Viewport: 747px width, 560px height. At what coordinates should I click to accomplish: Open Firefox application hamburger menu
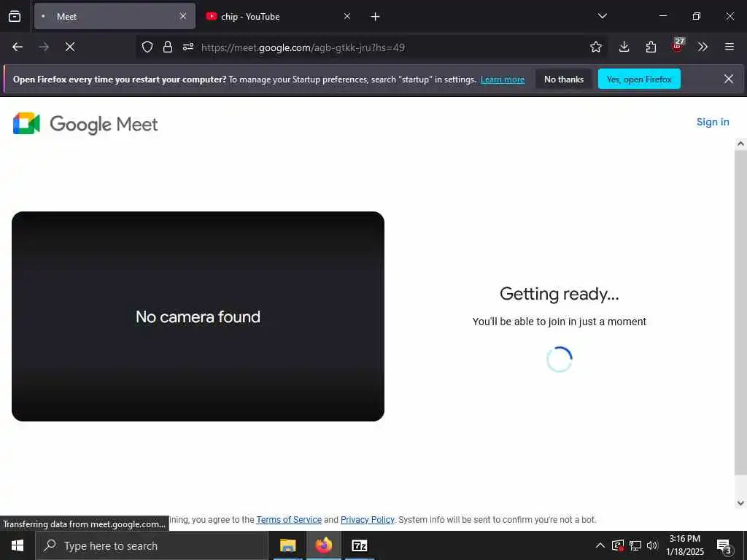click(x=729, y=47)
